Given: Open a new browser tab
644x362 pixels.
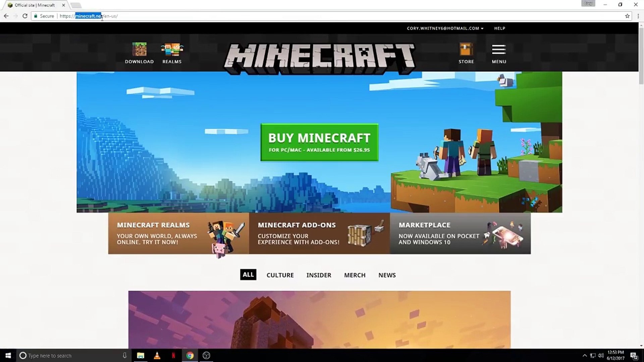Looking at the screenshot, I should click(76, 5).
